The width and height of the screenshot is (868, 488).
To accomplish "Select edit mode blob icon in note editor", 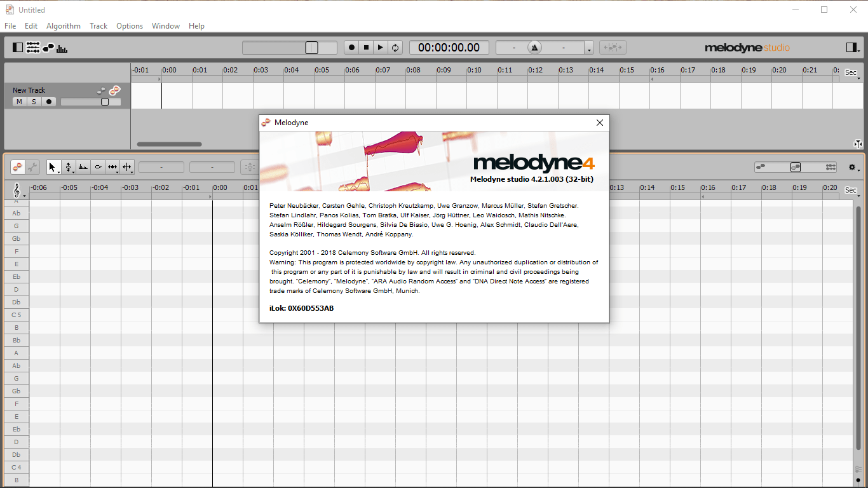I will pyautogui.click(x=18, y=167).
